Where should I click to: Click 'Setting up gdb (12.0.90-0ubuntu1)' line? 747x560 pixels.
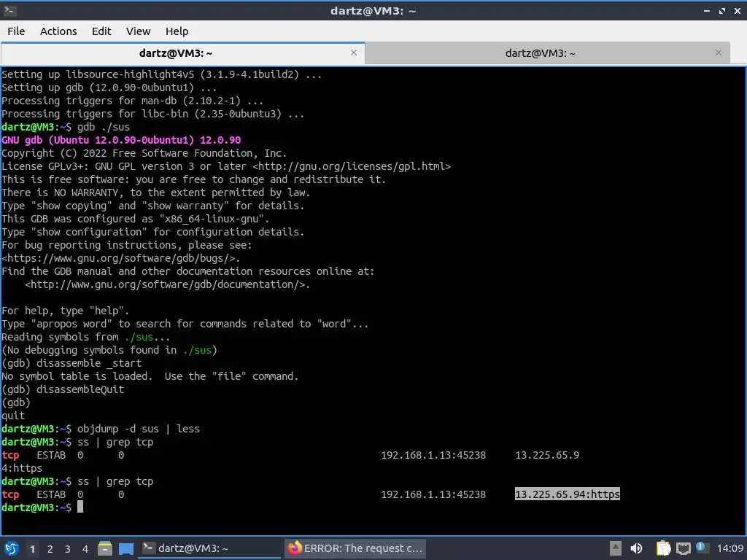(109, 87)
